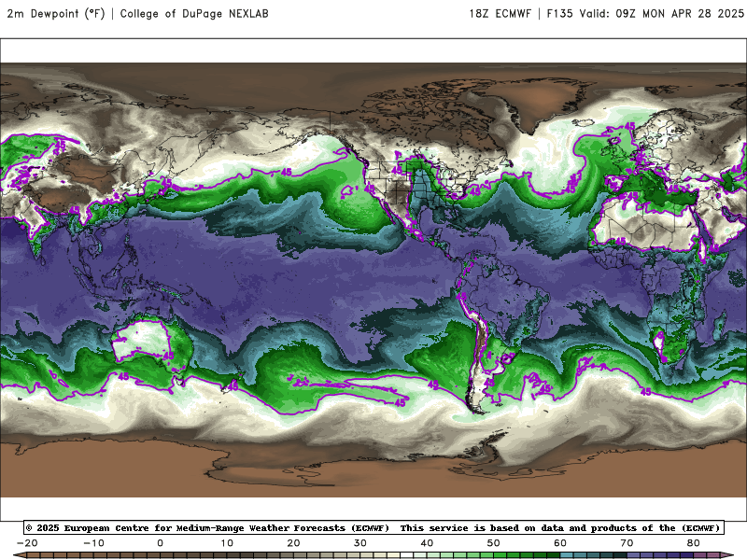Click the "F135" forecast hour text
The height and width of the screenshot is (560, 747).
(559, 13)
